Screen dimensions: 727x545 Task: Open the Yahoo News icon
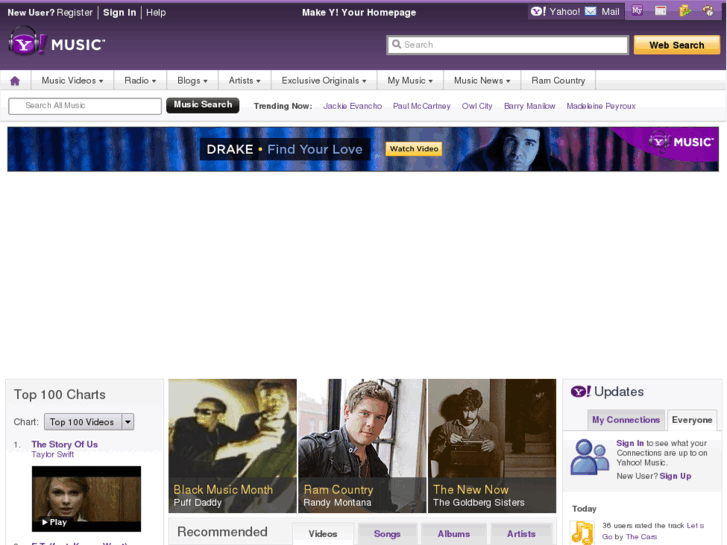tap(661, 11)
